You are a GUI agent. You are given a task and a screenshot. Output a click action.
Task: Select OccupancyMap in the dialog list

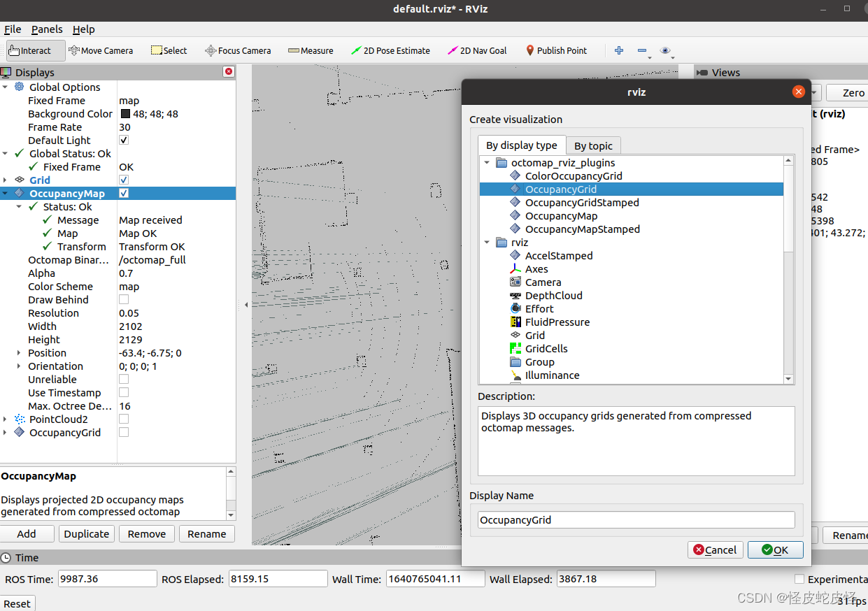coord(561,216)
